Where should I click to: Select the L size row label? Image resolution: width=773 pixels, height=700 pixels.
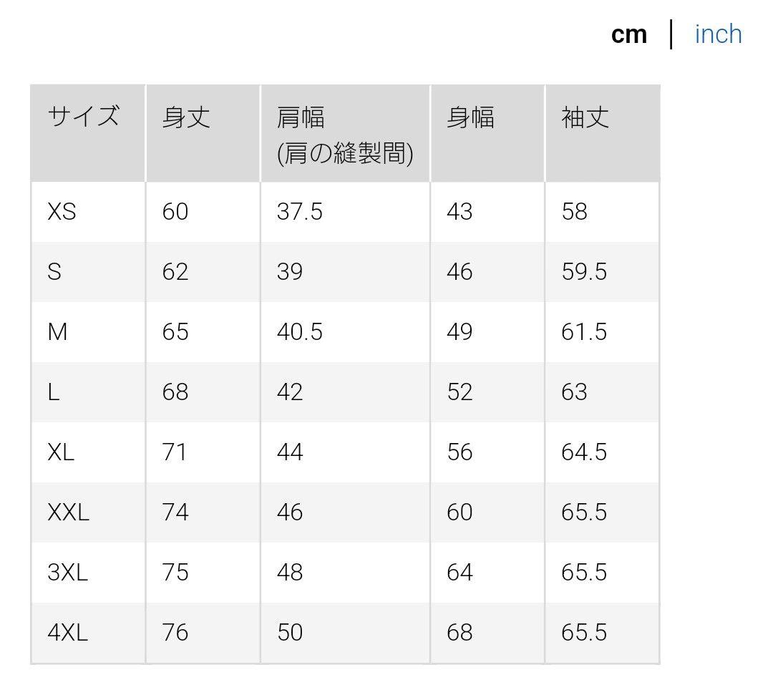54,392
